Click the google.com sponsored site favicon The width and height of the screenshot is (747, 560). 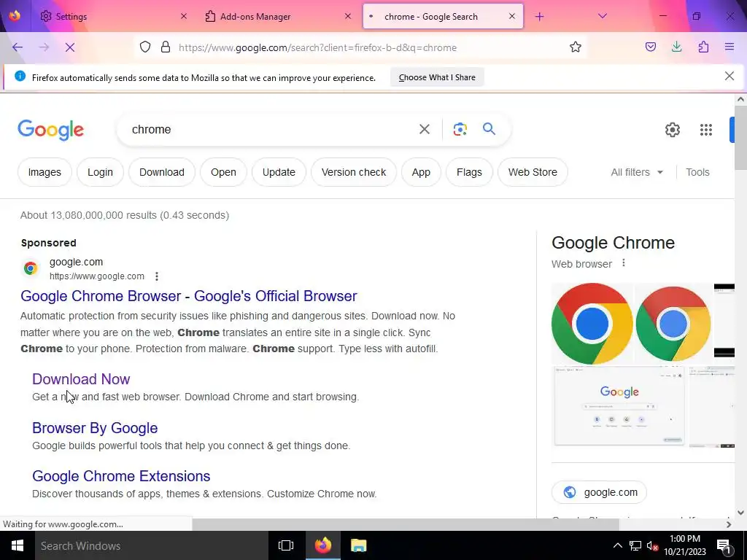point(31,268)
